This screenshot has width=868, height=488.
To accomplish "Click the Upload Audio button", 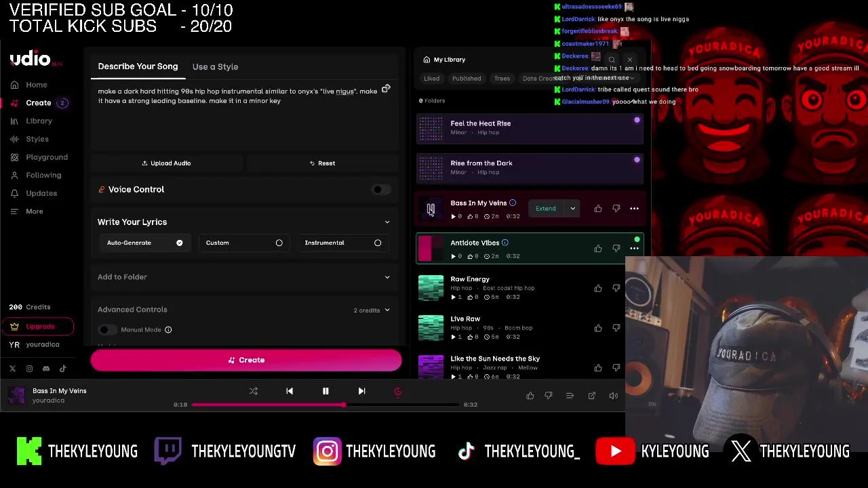I will (x=166, y=163).
